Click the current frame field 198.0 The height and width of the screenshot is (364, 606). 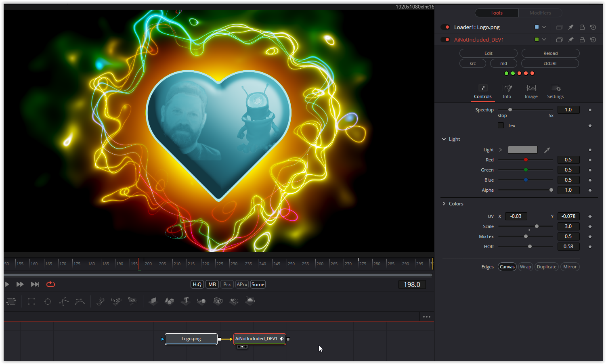pyautogui.click(x=412, y=285)
